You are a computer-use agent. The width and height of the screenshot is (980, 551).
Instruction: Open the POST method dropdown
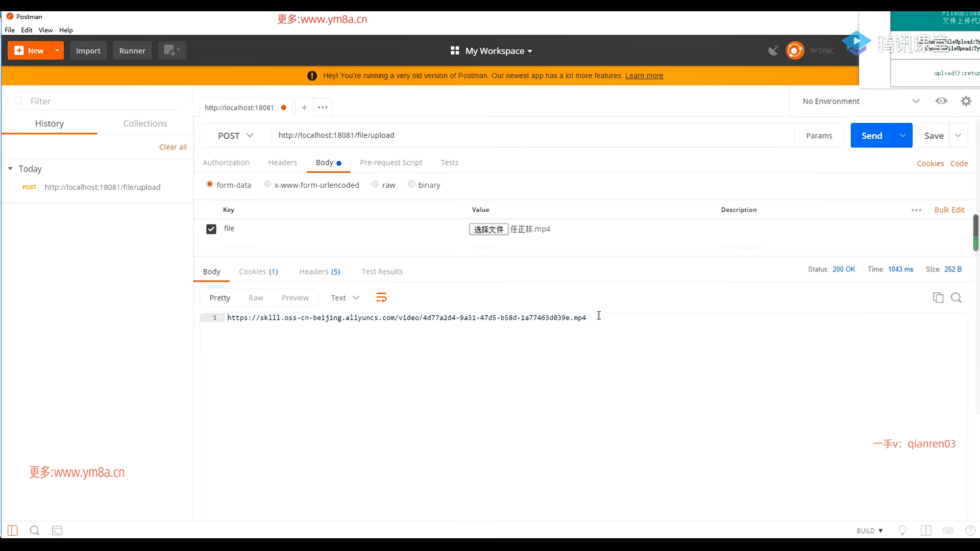pyautogui.click(x=235, y=135)
